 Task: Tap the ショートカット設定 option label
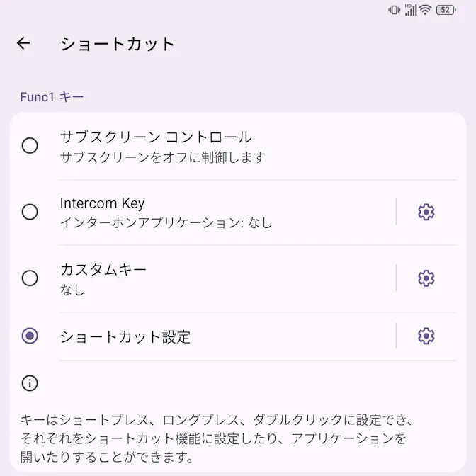point(125,336)
